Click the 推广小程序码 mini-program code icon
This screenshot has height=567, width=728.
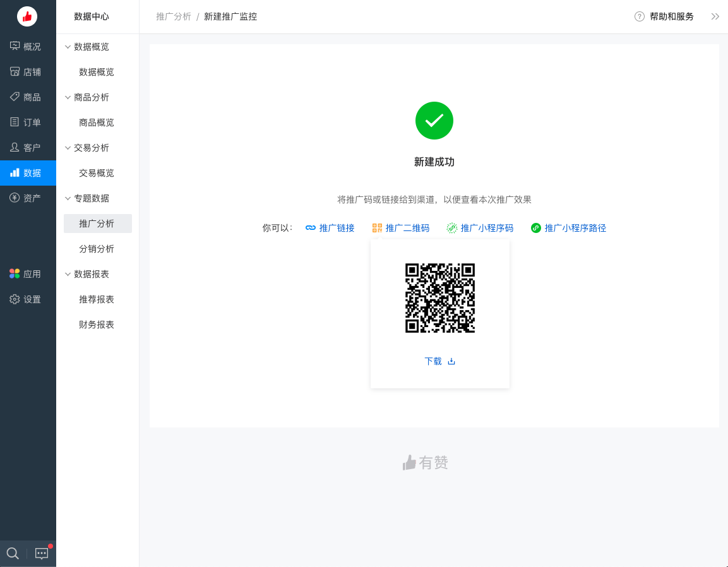(x=451, y=228)
